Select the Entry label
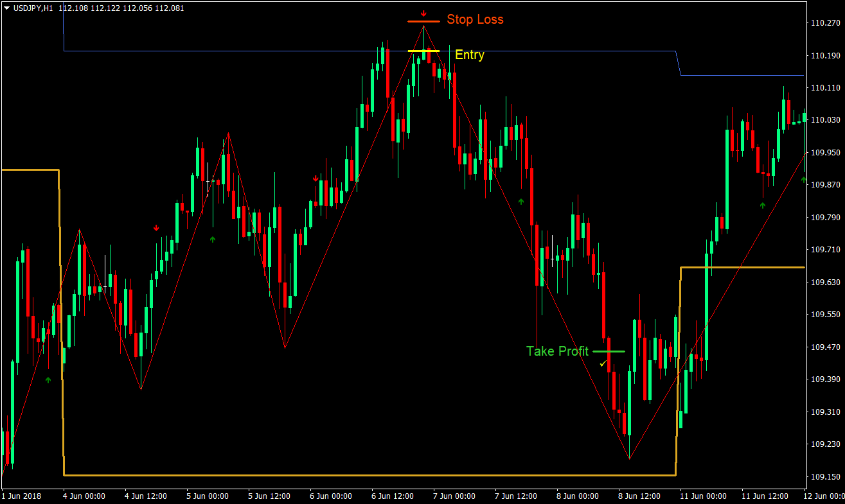 pos(469,55)
